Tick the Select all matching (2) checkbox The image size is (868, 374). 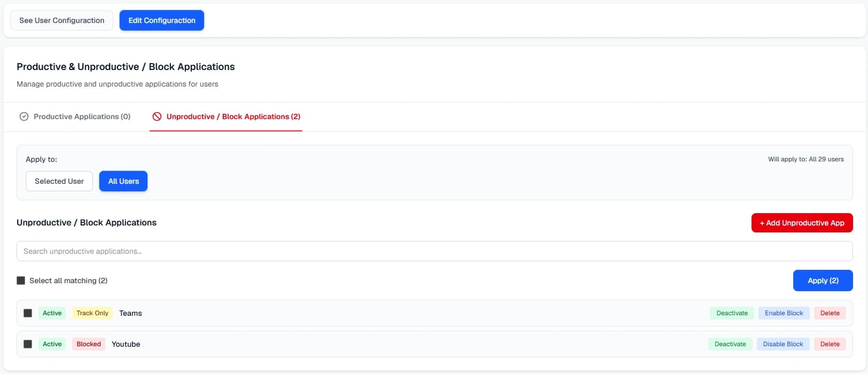21,280
